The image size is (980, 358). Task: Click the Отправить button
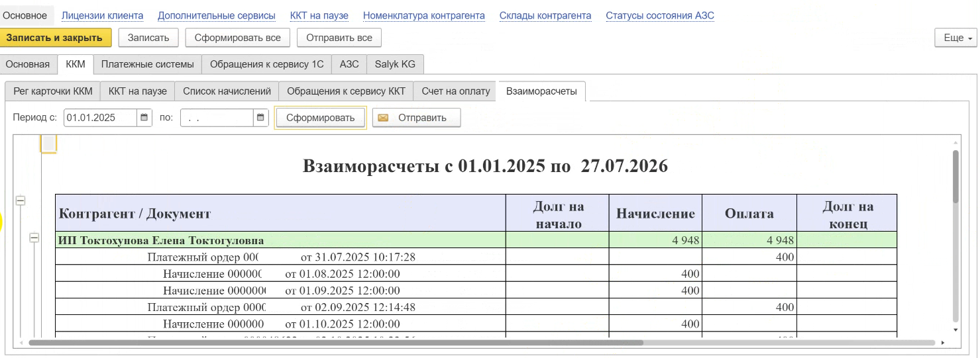point(416,118)
